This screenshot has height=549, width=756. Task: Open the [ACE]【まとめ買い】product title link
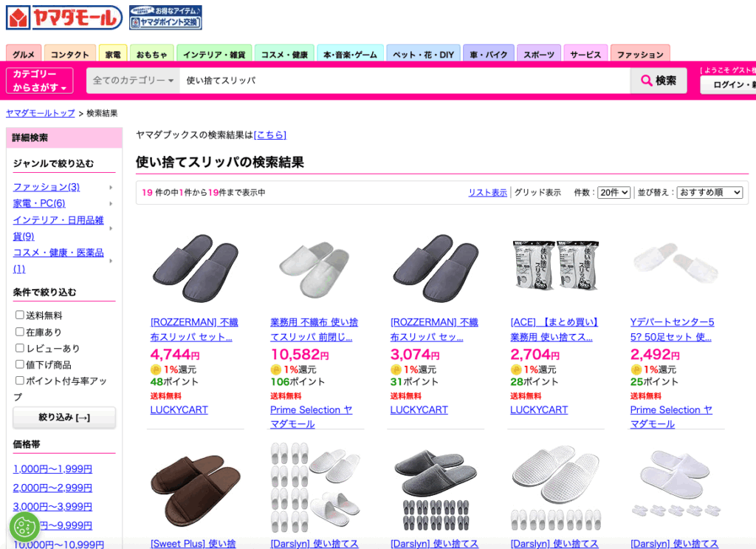[x=554, y=330]
